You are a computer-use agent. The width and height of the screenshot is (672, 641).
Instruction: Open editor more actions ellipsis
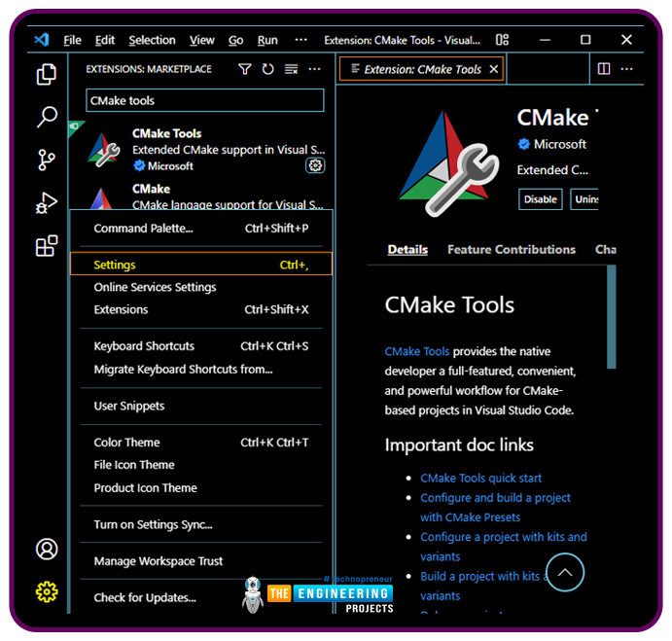tap(626, 69)
